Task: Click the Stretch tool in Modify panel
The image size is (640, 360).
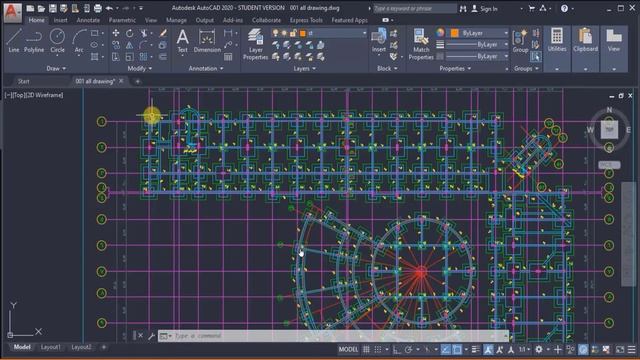Action: (x=116, y=57)
